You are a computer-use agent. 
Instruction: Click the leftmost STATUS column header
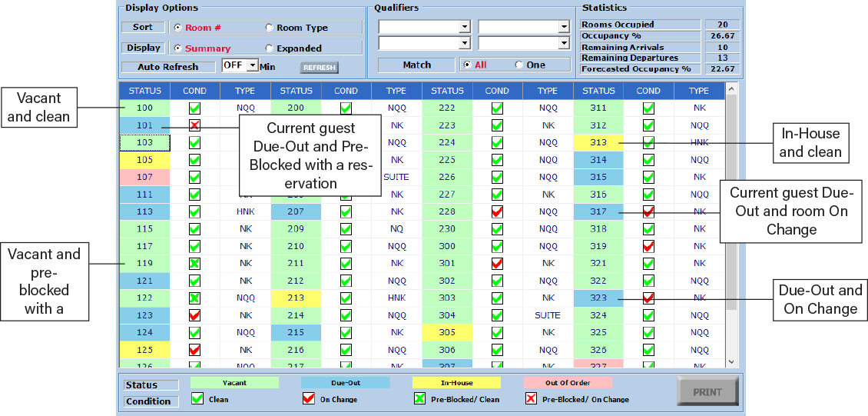coord(144,91)
